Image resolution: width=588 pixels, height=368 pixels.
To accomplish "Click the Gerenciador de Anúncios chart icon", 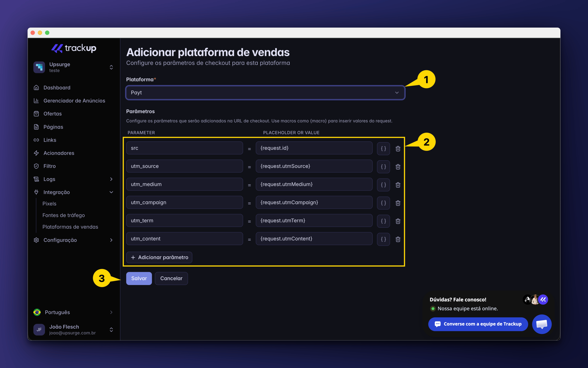I will point(36,100).
